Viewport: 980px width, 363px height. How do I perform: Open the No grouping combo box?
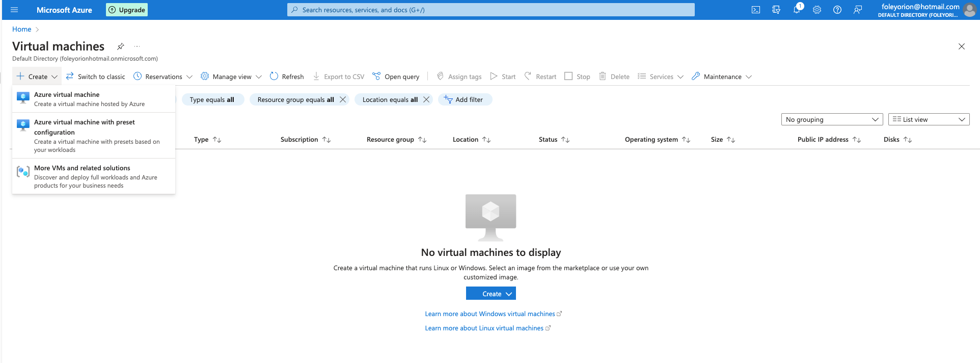(832, 119)
